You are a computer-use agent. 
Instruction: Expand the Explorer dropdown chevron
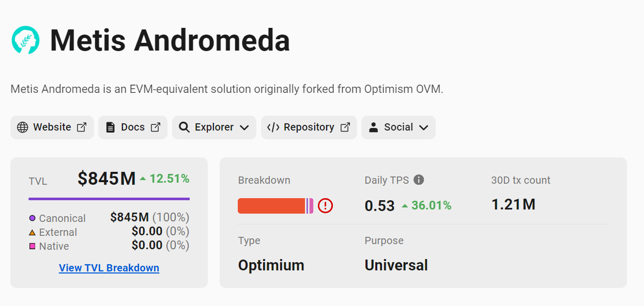(244, 128)
